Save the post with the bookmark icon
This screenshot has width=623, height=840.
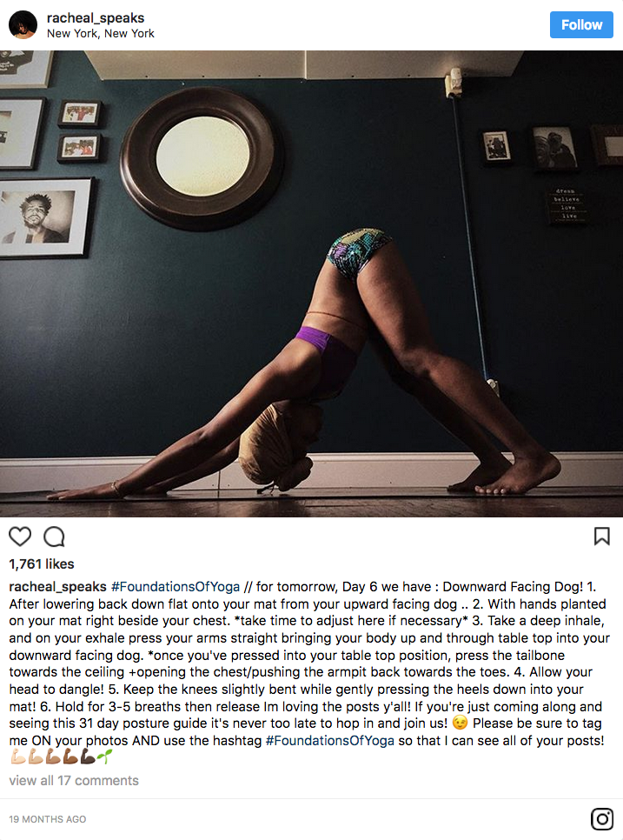coord(602,537)
